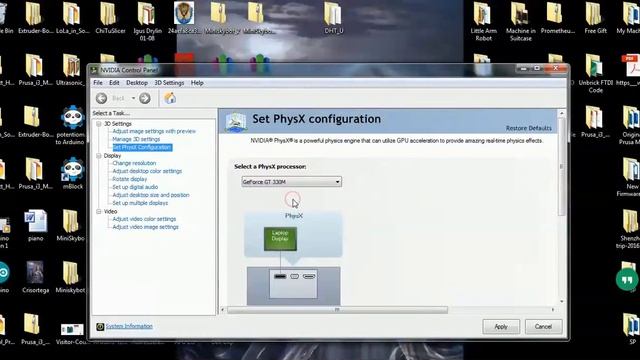This screenshot has height=360, width=640.
Task: Click the horizontal scrollbar thumb
Action: click(337, 310)
